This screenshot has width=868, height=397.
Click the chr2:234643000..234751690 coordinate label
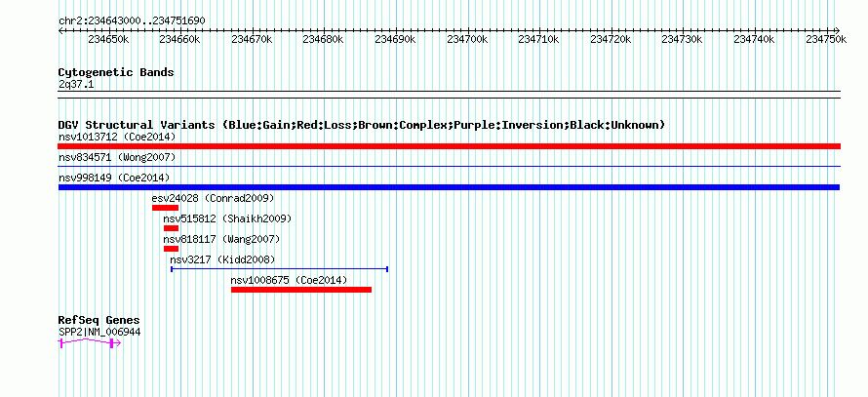[x=132, y=21]
